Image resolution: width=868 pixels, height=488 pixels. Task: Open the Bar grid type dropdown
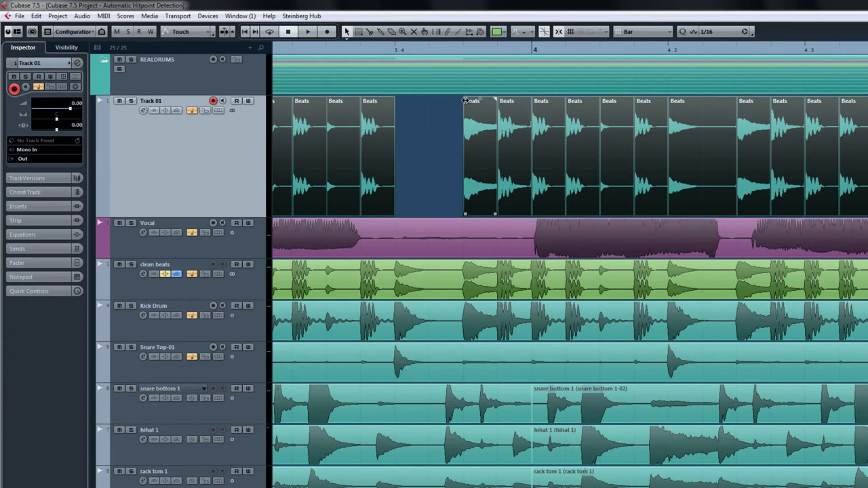(643, 32)
